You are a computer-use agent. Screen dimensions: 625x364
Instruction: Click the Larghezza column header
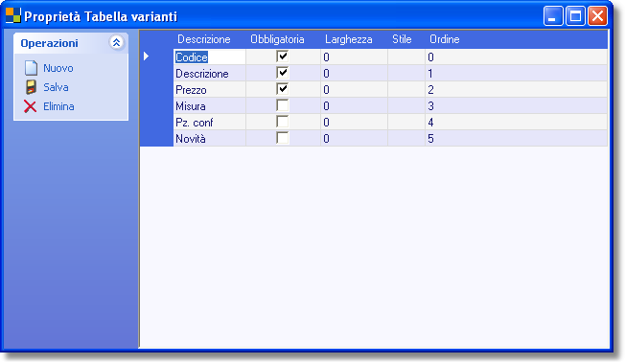point(348,39)
